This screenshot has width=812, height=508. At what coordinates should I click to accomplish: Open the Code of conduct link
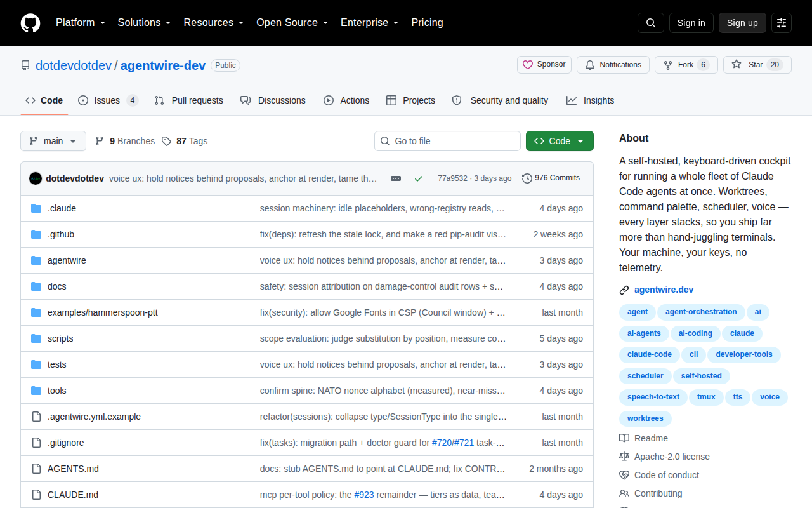coord(659,475)
